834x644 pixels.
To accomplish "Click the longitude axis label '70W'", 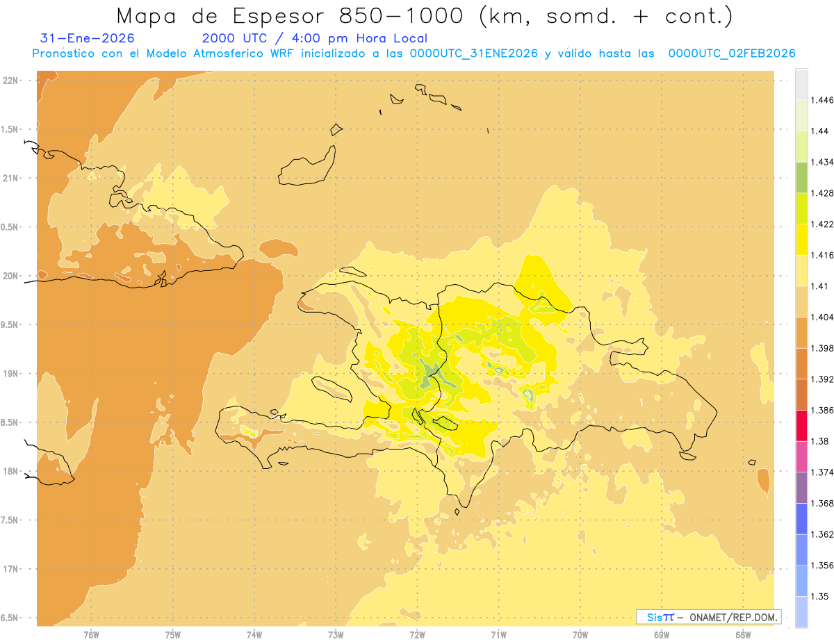I will pos(580,635).
